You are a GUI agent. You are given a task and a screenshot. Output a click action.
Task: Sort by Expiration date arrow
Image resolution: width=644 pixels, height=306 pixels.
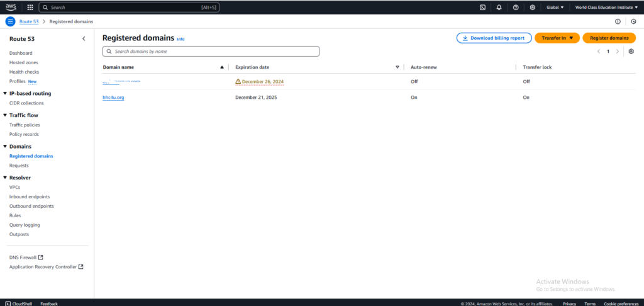coord(397,67)
